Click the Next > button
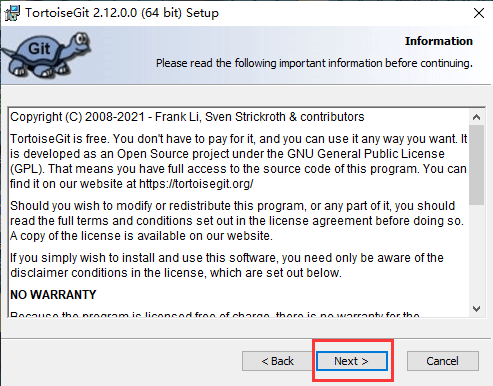The width and height of the screenshot is (493, 386). coord(352,361)
